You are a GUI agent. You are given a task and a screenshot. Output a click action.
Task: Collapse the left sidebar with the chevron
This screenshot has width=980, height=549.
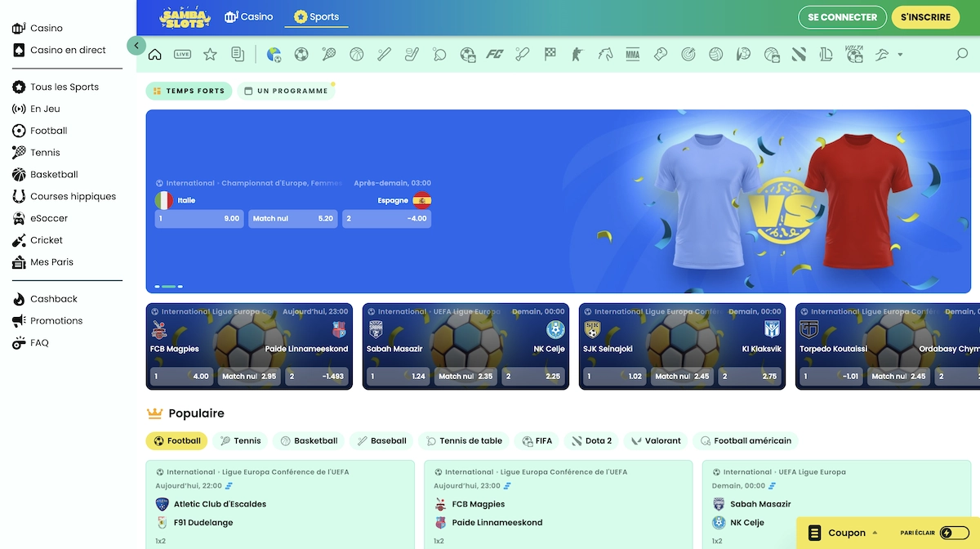pos(136,46)
